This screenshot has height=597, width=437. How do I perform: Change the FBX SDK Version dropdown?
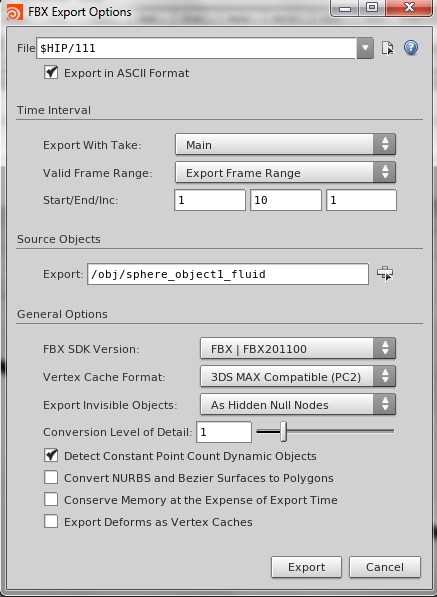tap(298, 348)
